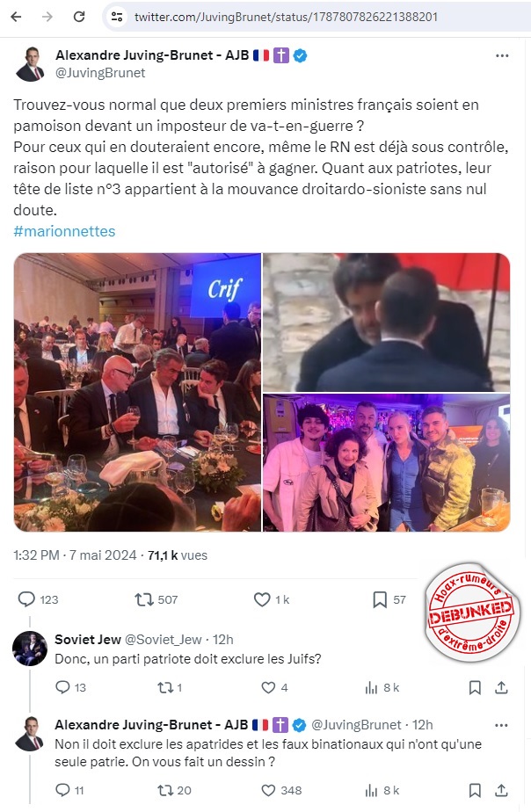View analytics of AJB reply 8 k
The image size is (531, 812).
pyautogui.click(x=371, y=790)
